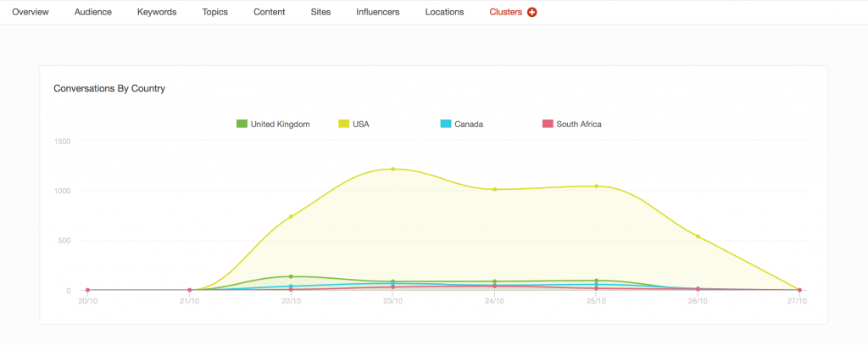Open the Locations tab
Screen dimensions: 868x345
pyautogui.click(x=444, y=13)
